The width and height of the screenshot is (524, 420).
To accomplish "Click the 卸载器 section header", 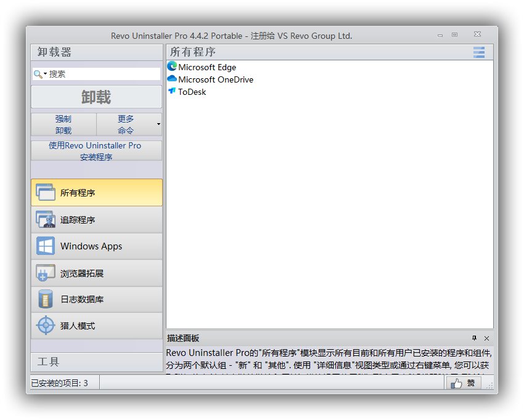I will (97, 52).
